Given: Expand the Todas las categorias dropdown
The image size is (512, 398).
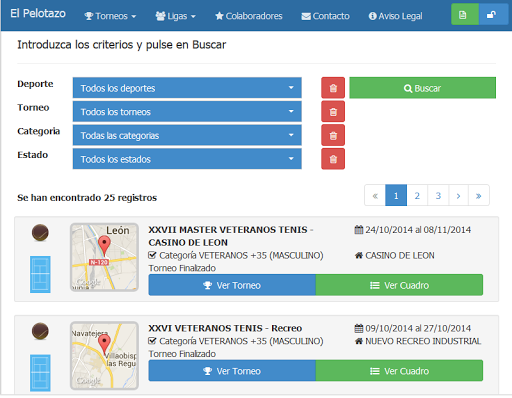Looking at the screenshot, I should pos(187,135).
